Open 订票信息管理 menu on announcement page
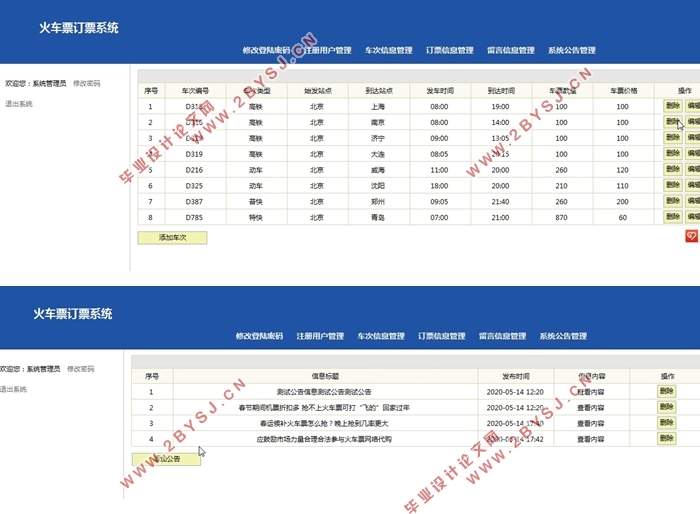Viewport: 700px width, 514px height. coord(442,336)
